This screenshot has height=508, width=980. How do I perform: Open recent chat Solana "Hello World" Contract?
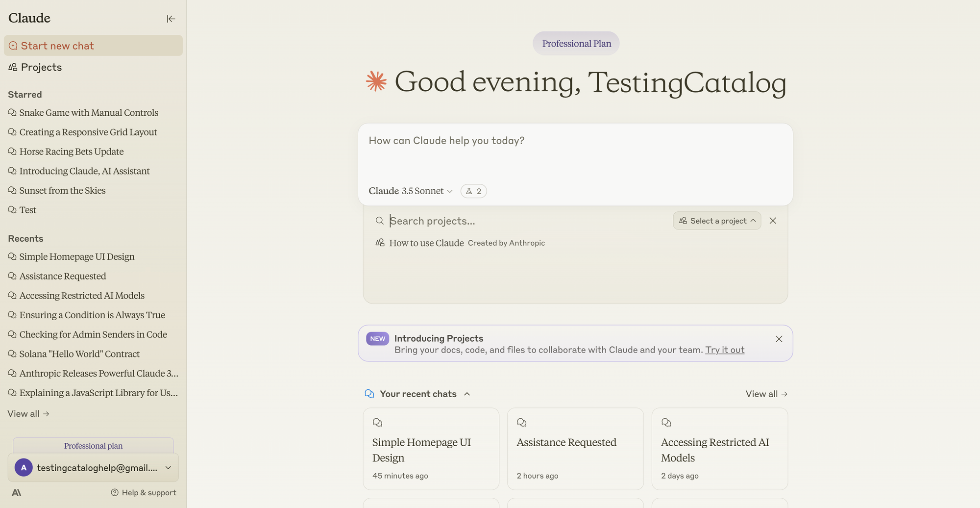(x=79, y=354)
